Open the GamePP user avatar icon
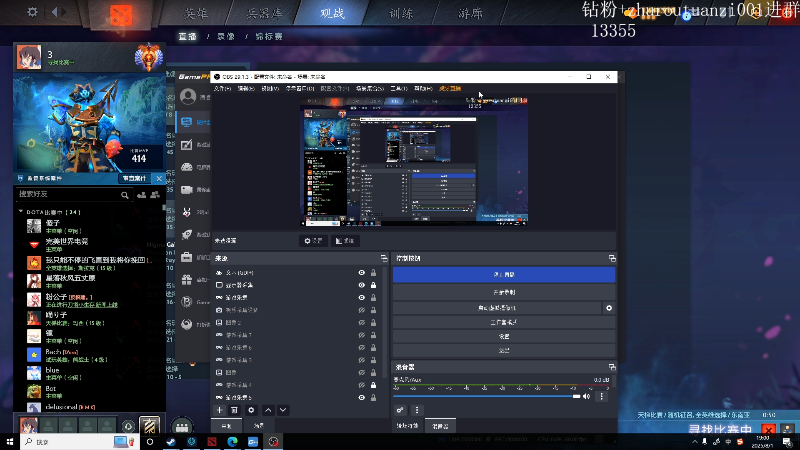The width and height of the screenshot is (800, 450). point(188,96)
